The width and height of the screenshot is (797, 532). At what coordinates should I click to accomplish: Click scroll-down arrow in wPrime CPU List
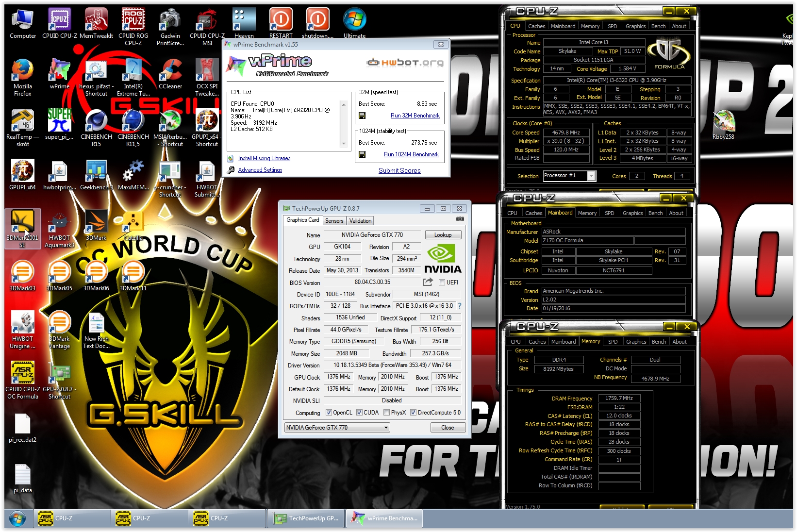pos(344,144)
